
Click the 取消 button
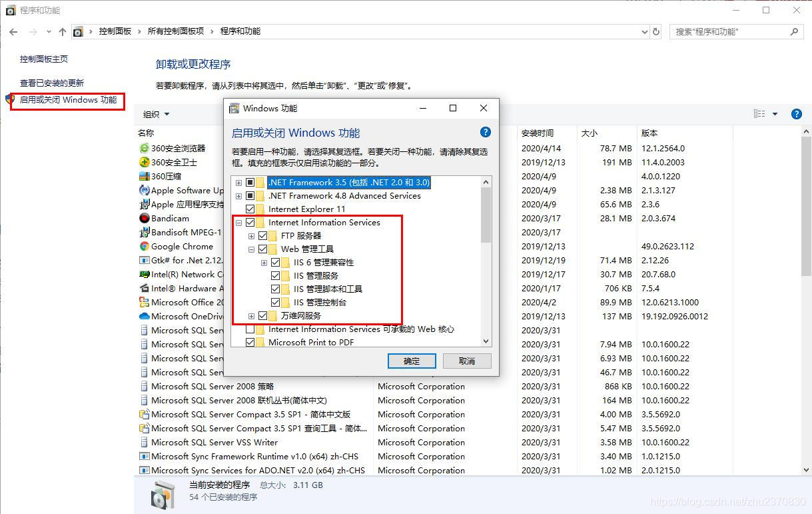pyautogui.click(x=467, y=361)
